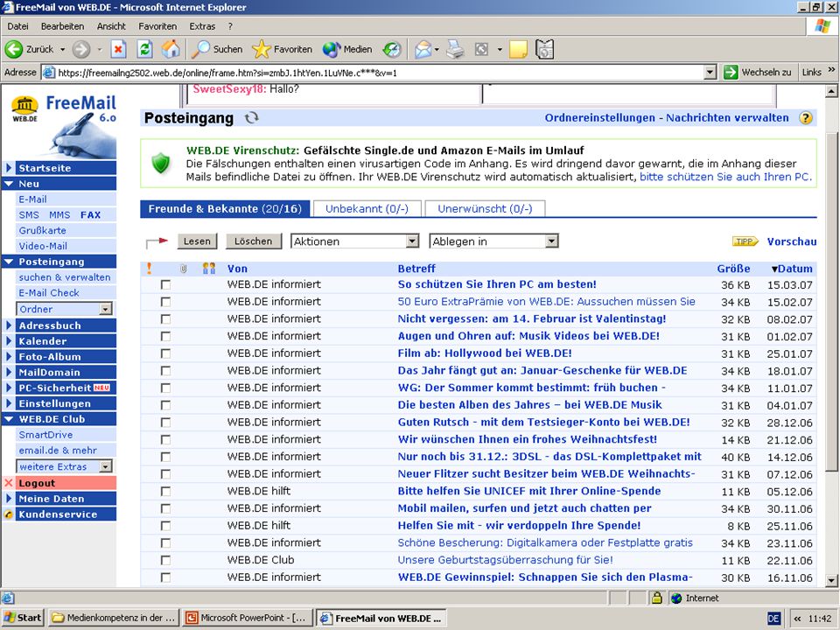Click the page scrollbar down arrow
Viewport: 840px width, 630px height.
tap(831, 580)
